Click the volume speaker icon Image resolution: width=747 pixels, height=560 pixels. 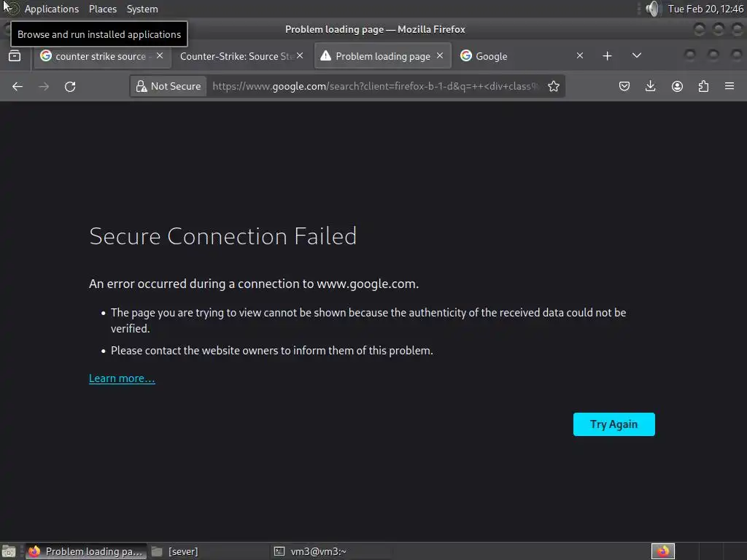click(x=652, y=9)
